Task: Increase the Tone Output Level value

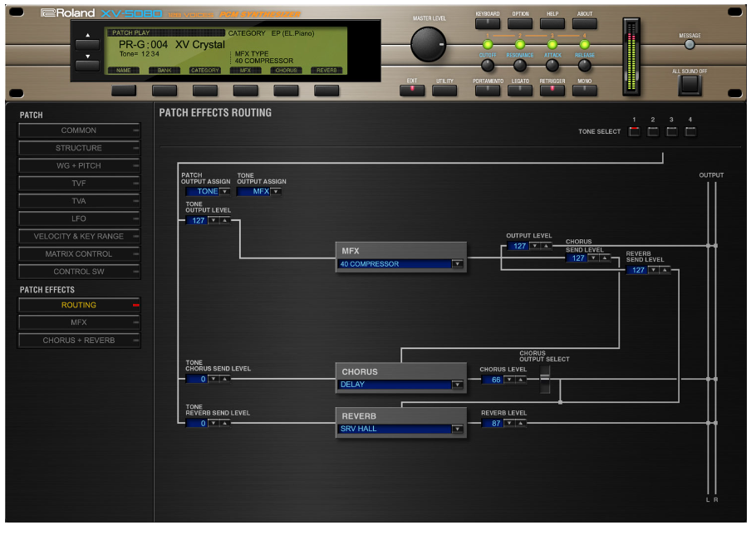Action: [x=224, y=220]
